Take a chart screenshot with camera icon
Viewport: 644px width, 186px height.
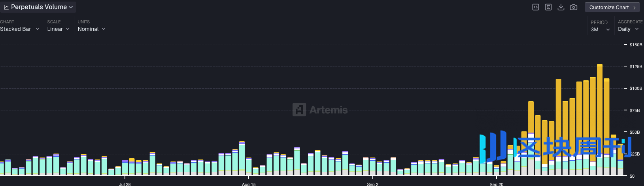click(573, 7)
